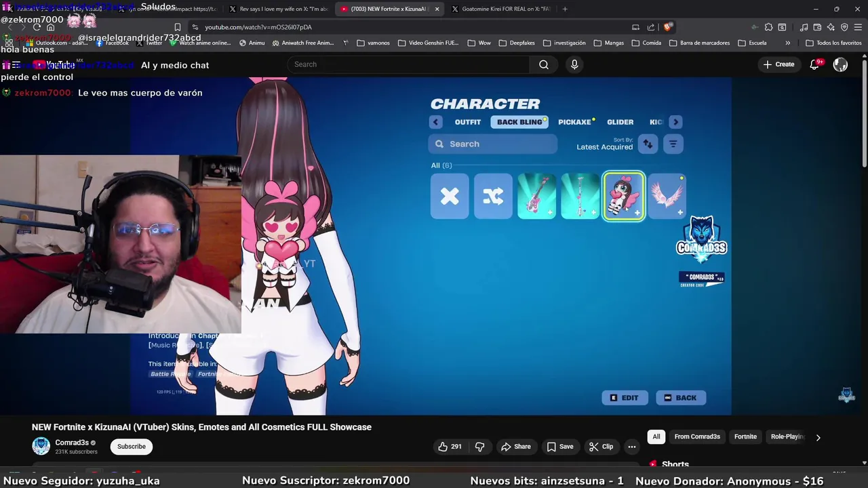
Task: Select the Role-Playing category chip
Action: click(787, 437)
